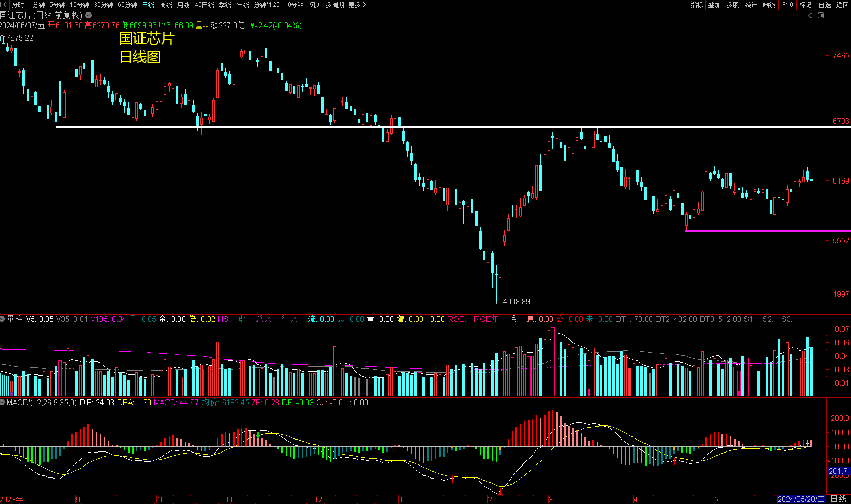Viewport: 851px width, 504px height.
Task: Open the 画线 drawing tool
Action: (x=769, y=5)
